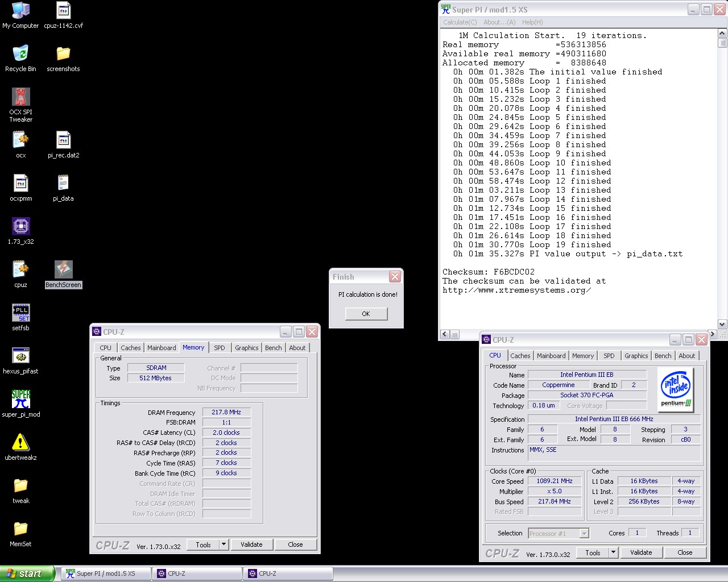Screen dimensions: 728x582
Task: Open Help(H) menu in Super PI
Action: coord(532,22)
